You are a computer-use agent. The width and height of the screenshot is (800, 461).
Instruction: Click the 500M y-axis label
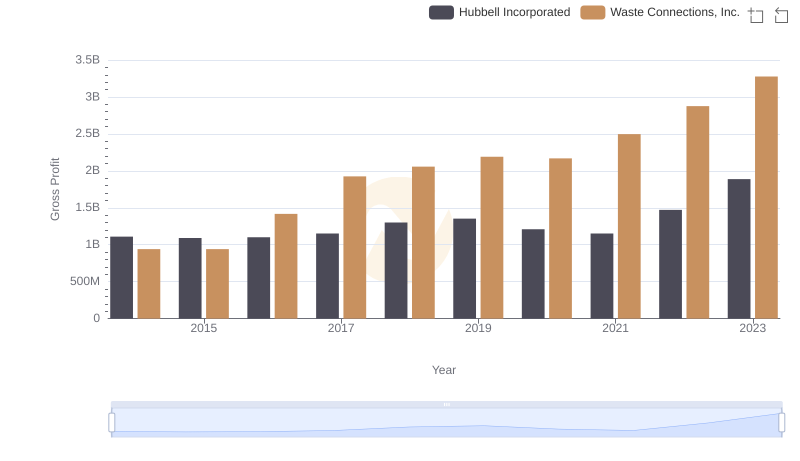pos(85,281)
